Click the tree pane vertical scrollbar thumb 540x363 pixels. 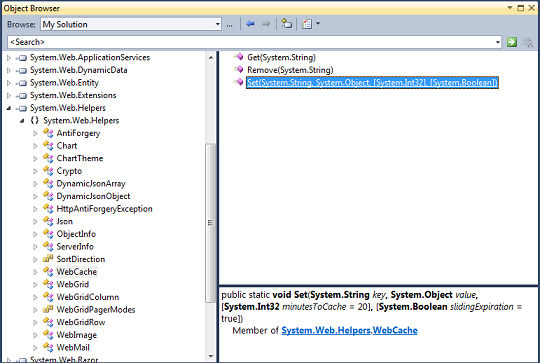[210, 223]
